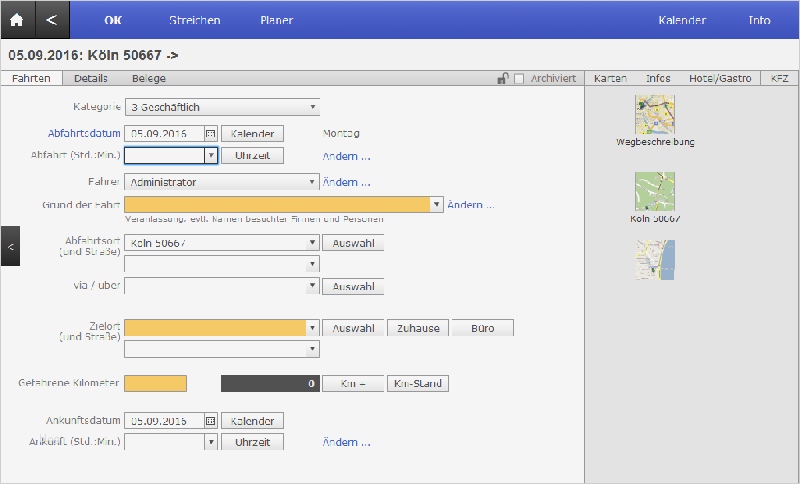
Task: Click Auswahl button for via / über
Action: [353, 287]
